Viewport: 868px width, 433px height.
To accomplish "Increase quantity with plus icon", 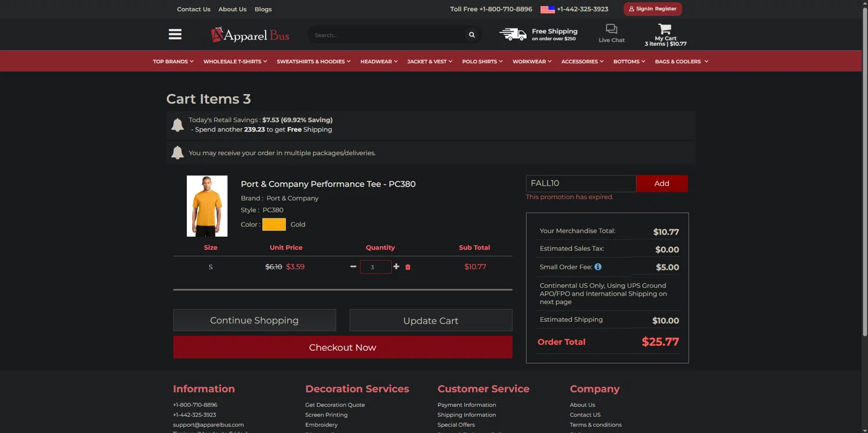I will coord(396,267).
